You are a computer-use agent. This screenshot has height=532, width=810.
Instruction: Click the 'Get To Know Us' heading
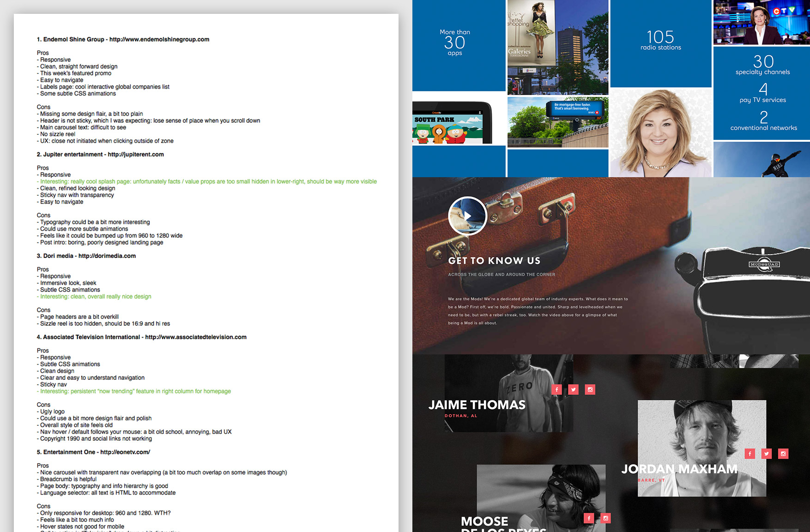coord(494,261)
